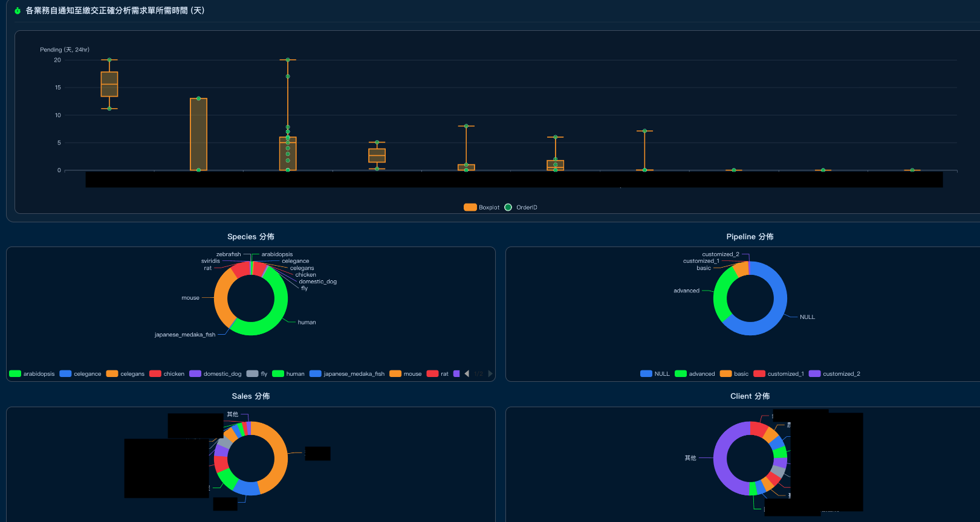Click the Client 分佈 chart title
The width and height of the screenshot is (980, 522).
pyautogui.click(x=750, y=396)
